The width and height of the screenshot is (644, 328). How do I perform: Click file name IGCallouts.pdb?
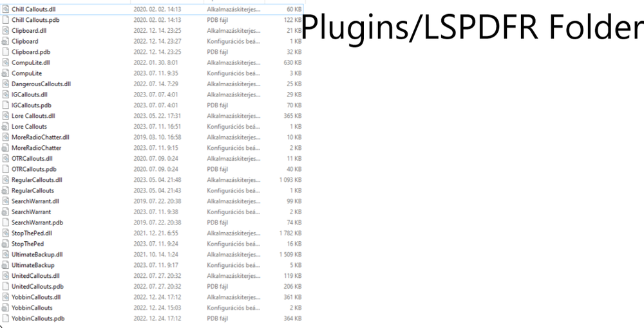(31, 105)
